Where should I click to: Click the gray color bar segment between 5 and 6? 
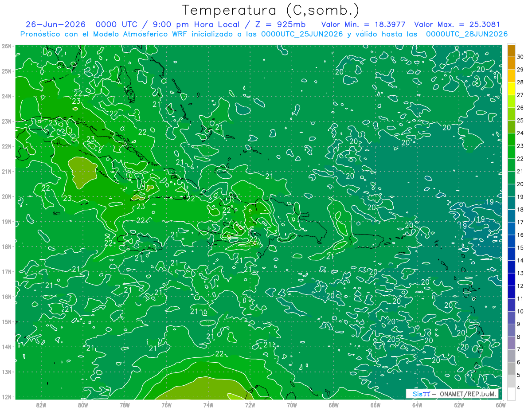[x=511, y=368]
